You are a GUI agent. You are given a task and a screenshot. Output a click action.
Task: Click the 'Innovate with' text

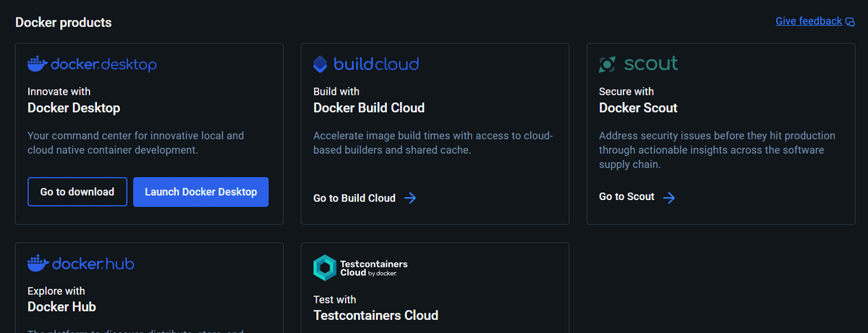[x=59, y=92]
